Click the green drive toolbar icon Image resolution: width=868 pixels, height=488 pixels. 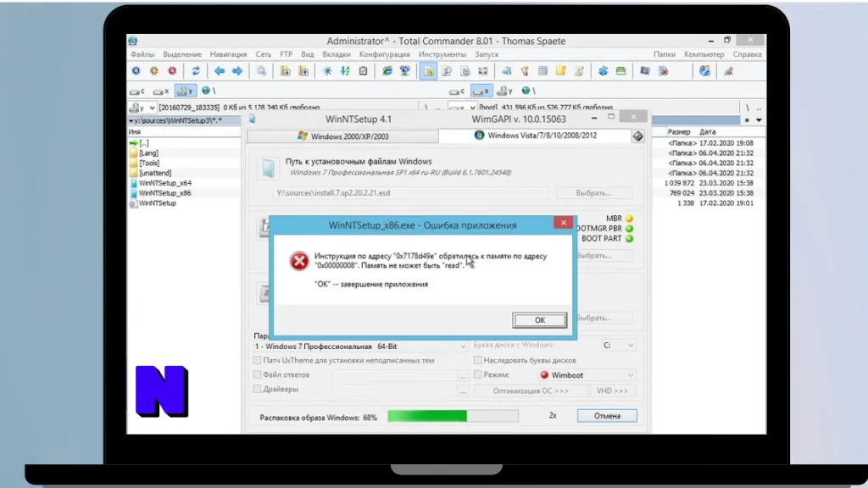pyautogui.click(x=620, y=71)
